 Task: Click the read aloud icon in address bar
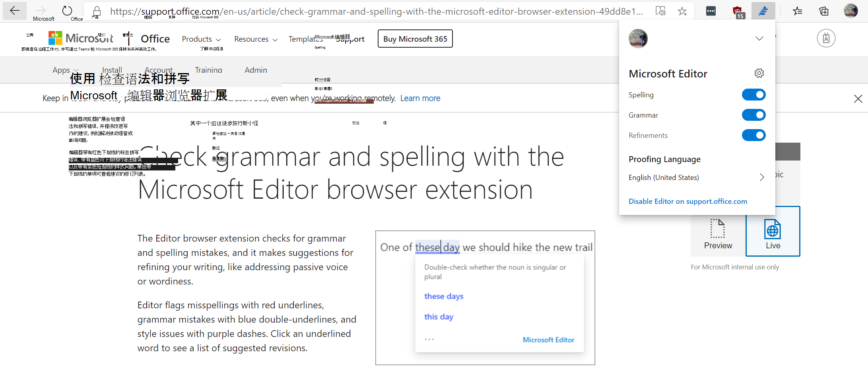[661, 11]
